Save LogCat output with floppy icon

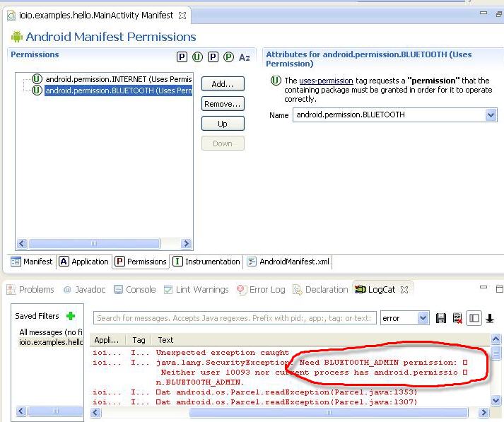(x=441, y=318)
